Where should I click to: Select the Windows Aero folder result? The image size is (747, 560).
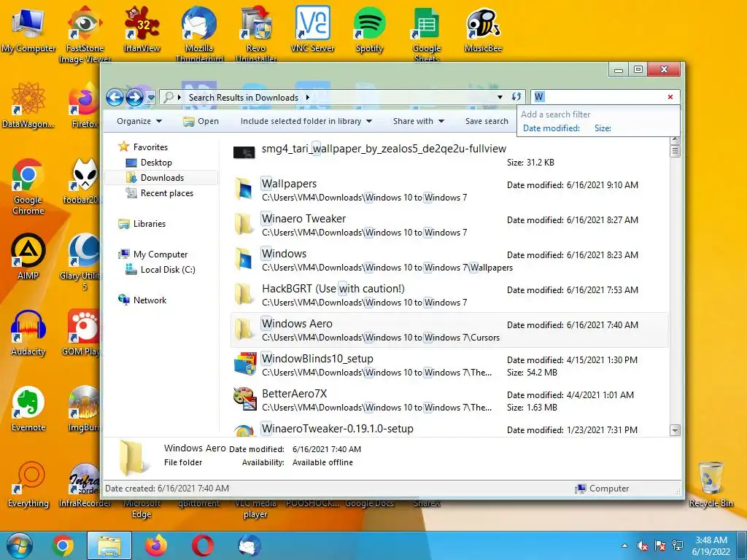pyautogui.click(x=449, y=330)
